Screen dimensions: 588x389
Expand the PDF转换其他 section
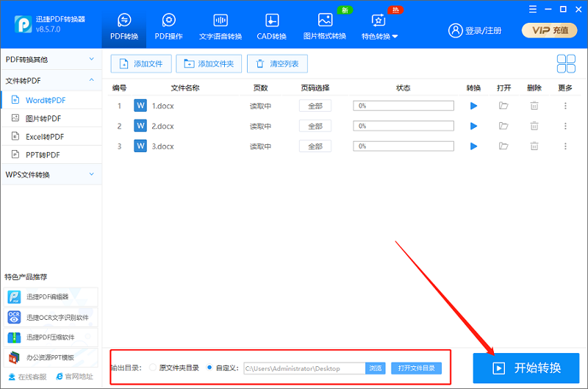[51, 60]
